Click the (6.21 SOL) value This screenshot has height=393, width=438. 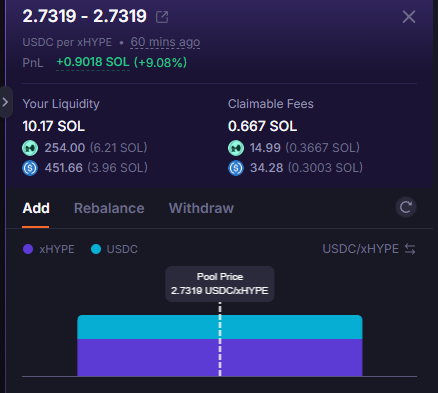[x=118, y=148]
